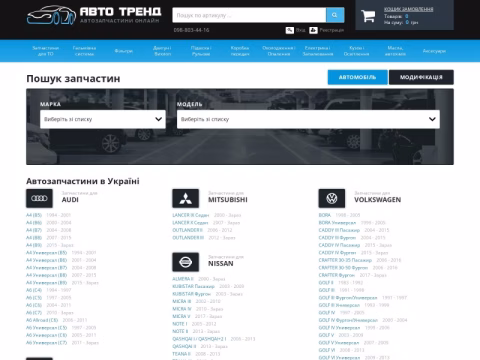
Task: Select Audi A4 (B5) 1994-2001
Action: [x=34, y=215]
